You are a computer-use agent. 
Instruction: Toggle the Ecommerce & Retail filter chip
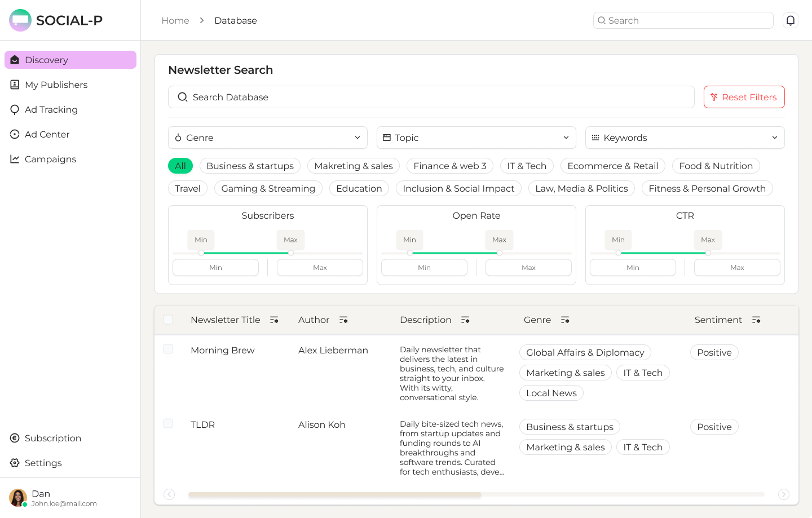point(613,166)
